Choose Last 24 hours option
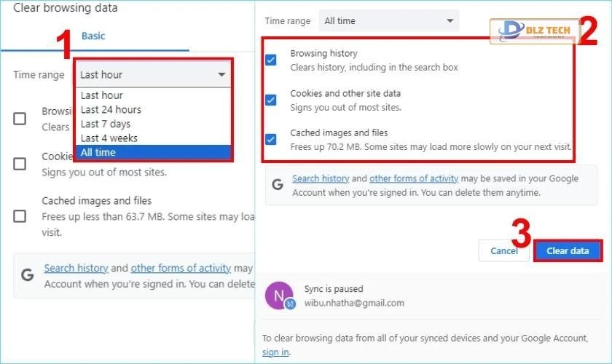 click(153, 110)
